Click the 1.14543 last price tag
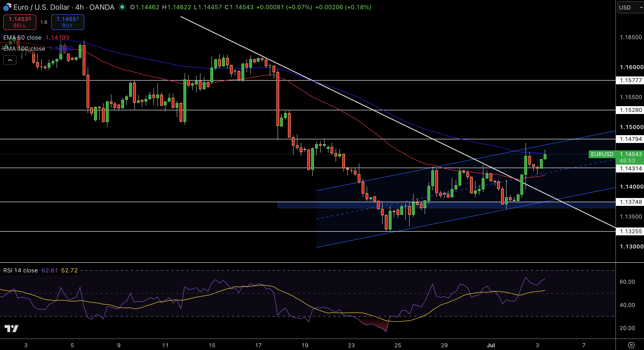 pyautogui.click(x=630, y=154)
